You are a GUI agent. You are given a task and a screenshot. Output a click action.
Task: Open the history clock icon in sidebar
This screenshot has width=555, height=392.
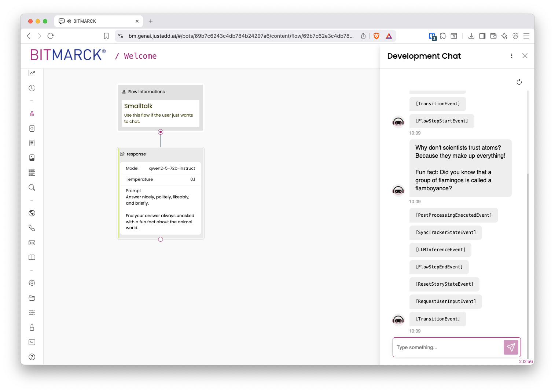click(x=32, y=88)
